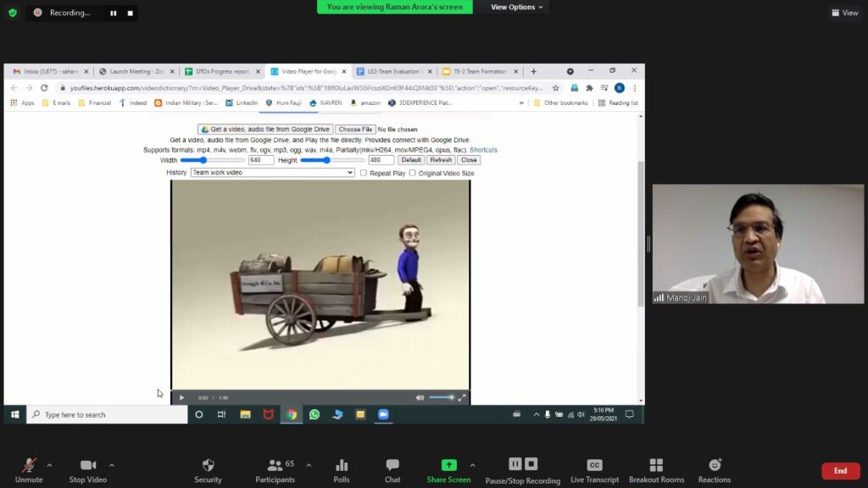Open the Reactions menu
Image resolution: width=868 pixels, height=488 pixels.
point(715,465)
